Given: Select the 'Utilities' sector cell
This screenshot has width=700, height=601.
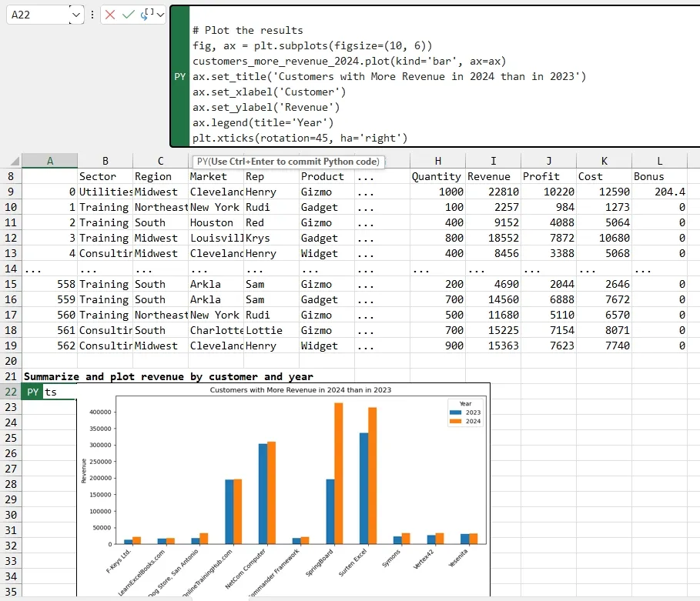Looking at the screenshot, I should pos(105,192).
